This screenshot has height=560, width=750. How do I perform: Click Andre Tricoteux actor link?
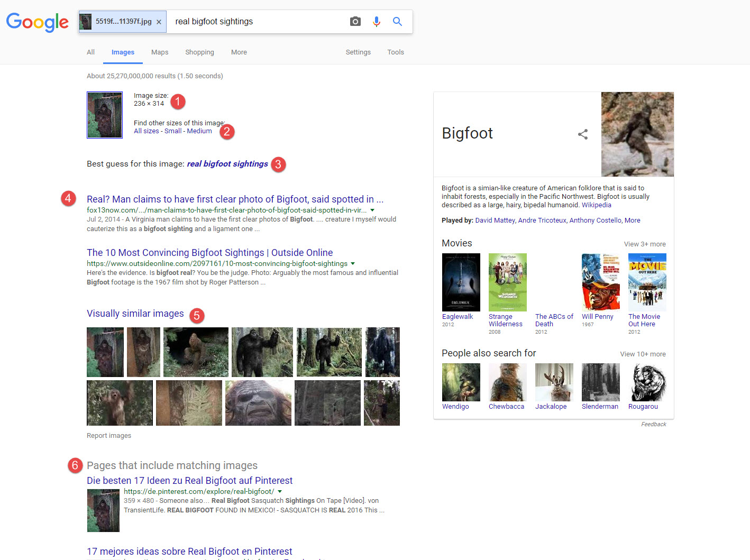pos(542,221)
